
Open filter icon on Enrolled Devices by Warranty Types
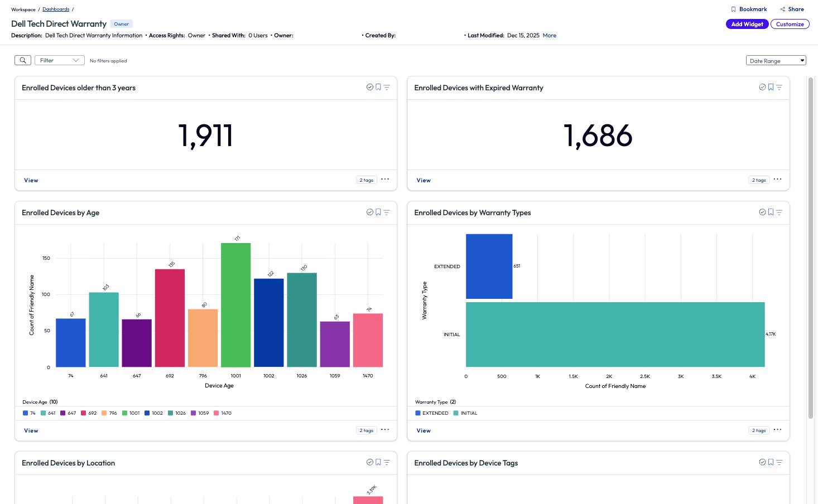click(x=779, y=212)
